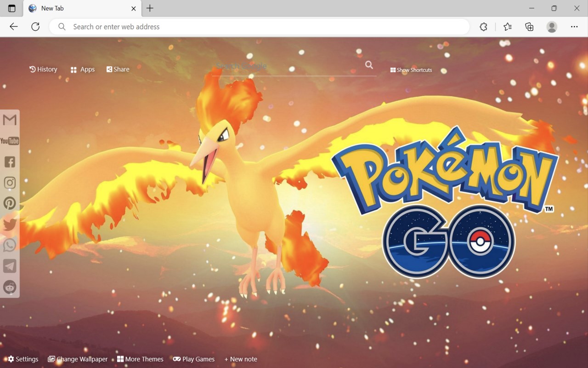Refresh the page
588x368 pixels.
click(x=35, y=27)
